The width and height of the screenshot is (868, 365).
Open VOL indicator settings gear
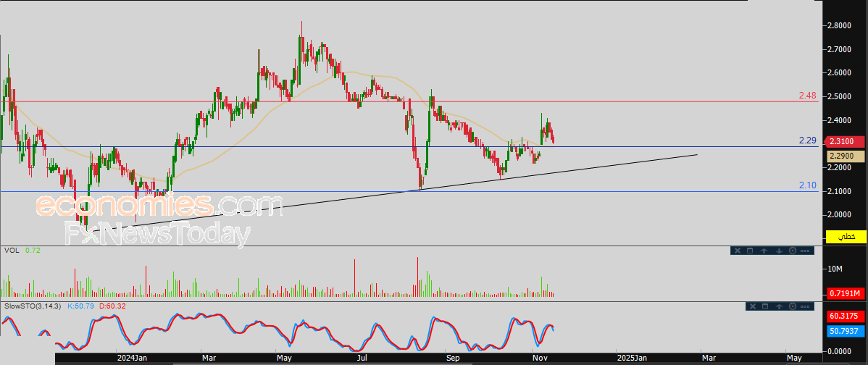[793, 251]
